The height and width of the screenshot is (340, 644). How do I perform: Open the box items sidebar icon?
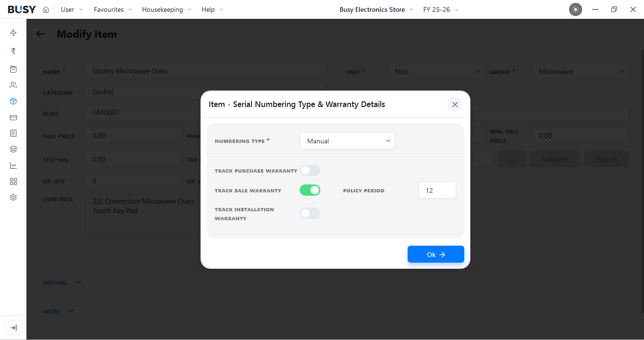click(13, 101)
